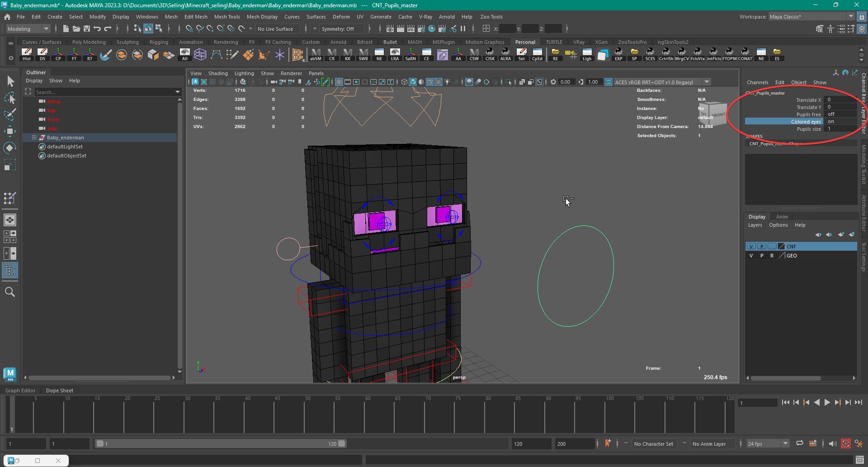Viewport: 868px width, 467px height.
Task: Click the DS shelf button
Action: coord(42,54)
